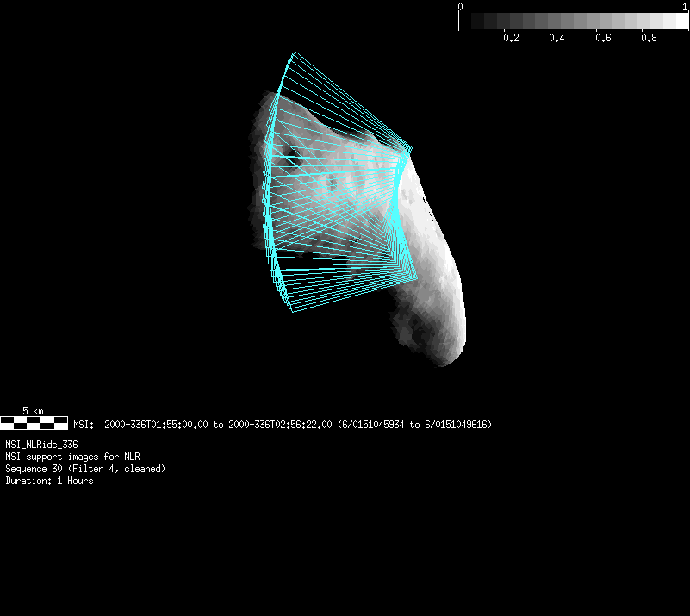Click the checkered 5 km scale bar
This screenshot has width=690, height=616.
(x=34, y=423)
